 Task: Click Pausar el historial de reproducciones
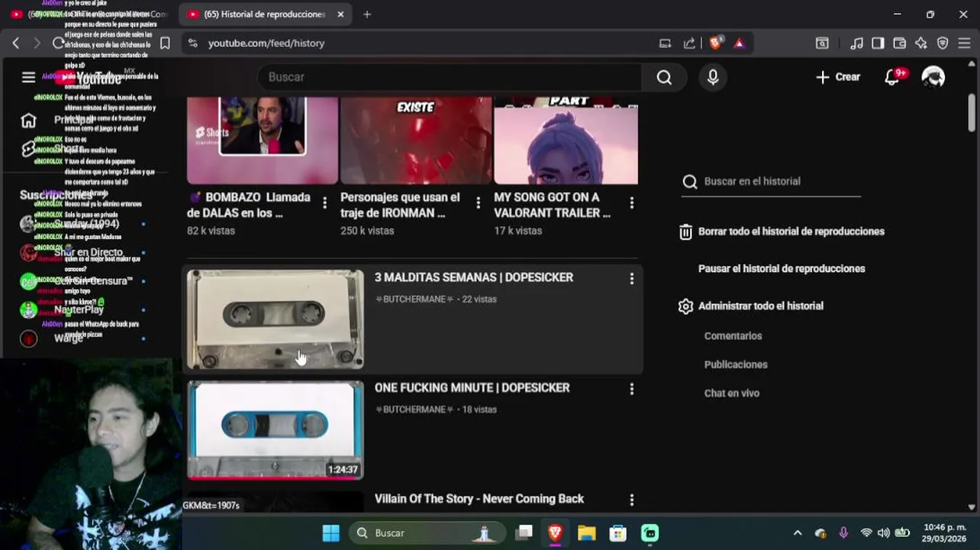click(x=782, y=269)
